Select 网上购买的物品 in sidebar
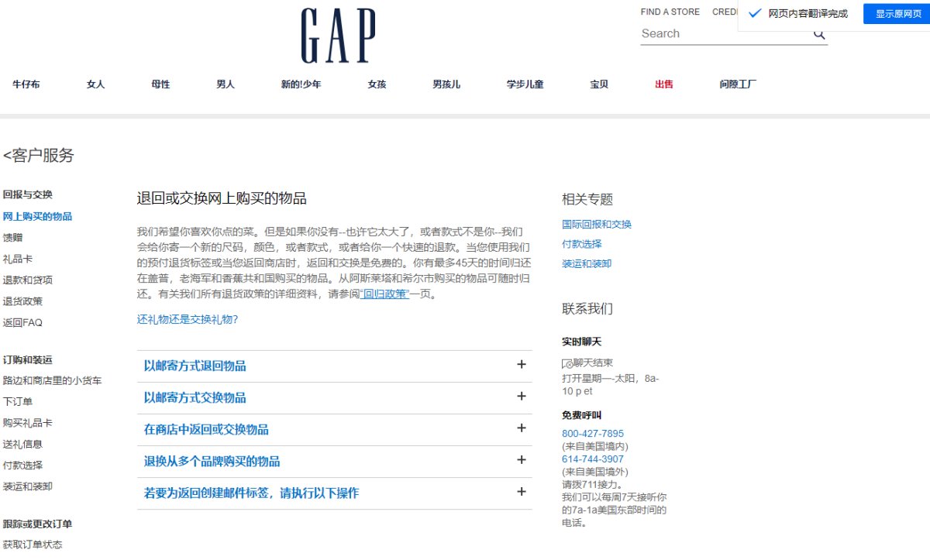The height and width of the screenshot is (560, 930). coord(37,216)
